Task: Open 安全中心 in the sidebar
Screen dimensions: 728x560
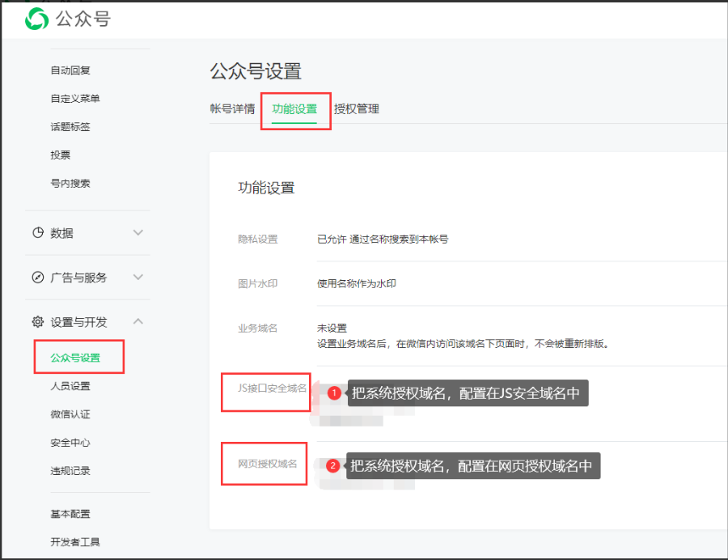Action: pos(70,443)
